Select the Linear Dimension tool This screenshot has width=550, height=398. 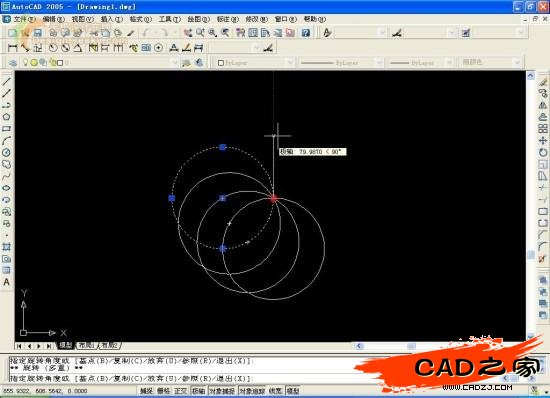click(x=12, y=48)
